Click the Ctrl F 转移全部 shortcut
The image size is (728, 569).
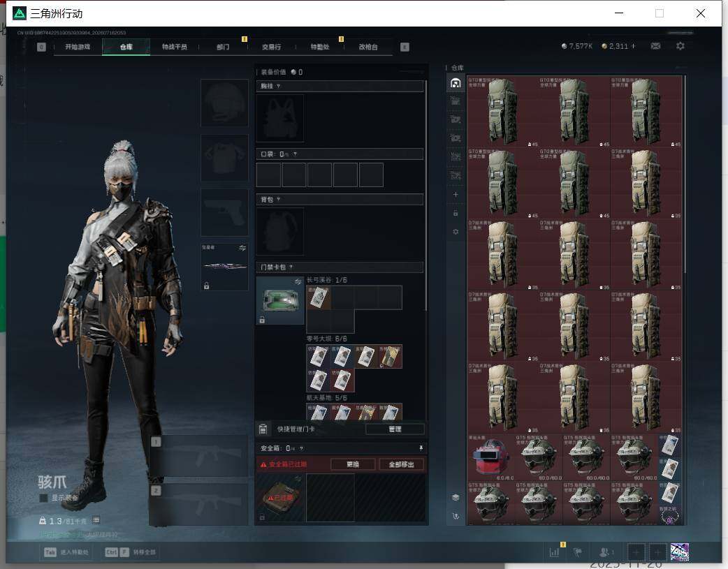131,552
